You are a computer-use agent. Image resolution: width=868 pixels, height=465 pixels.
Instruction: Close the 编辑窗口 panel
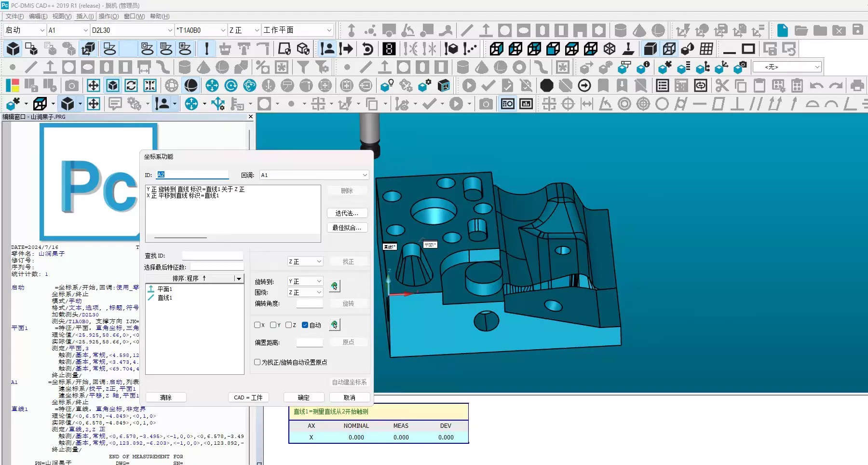pyautogui.click(x=251, y=117)
